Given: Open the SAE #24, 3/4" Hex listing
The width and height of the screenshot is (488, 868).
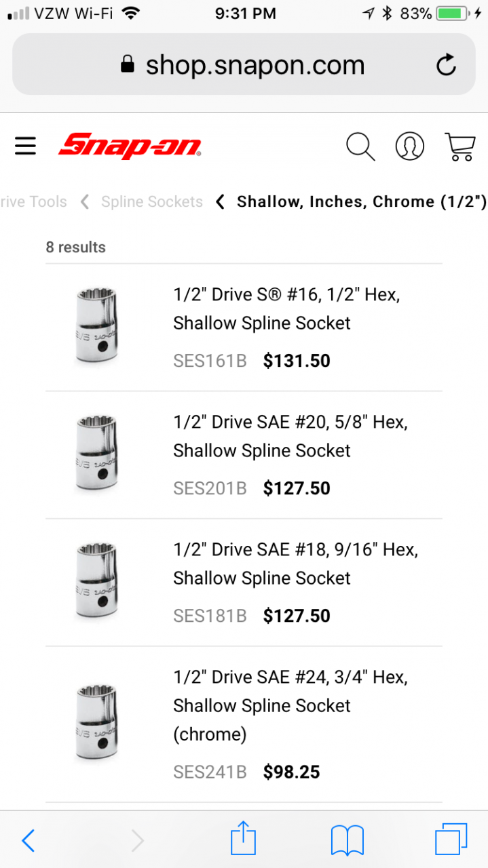Looking at the screenshot, I should pos(290,691).
